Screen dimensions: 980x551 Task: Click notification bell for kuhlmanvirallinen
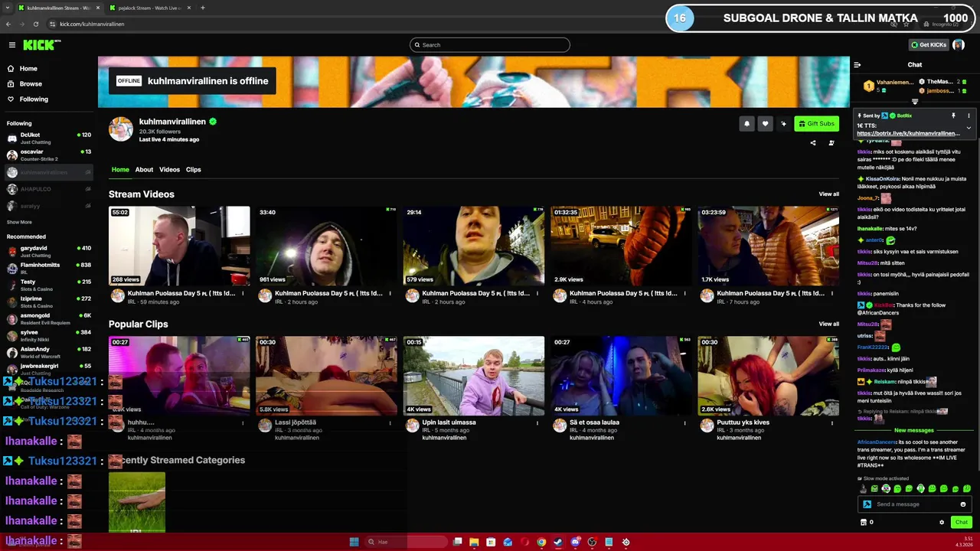coord(746,123)
